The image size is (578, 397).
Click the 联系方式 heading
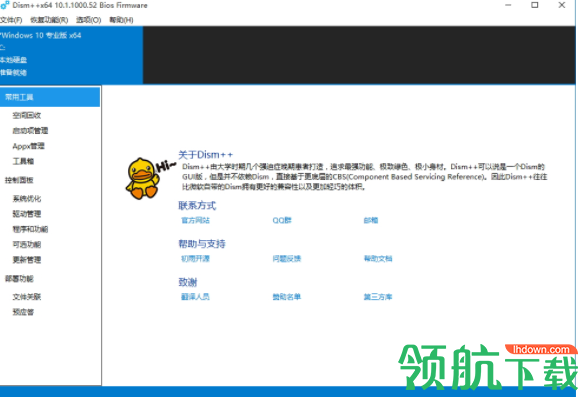tap(197, 205)
